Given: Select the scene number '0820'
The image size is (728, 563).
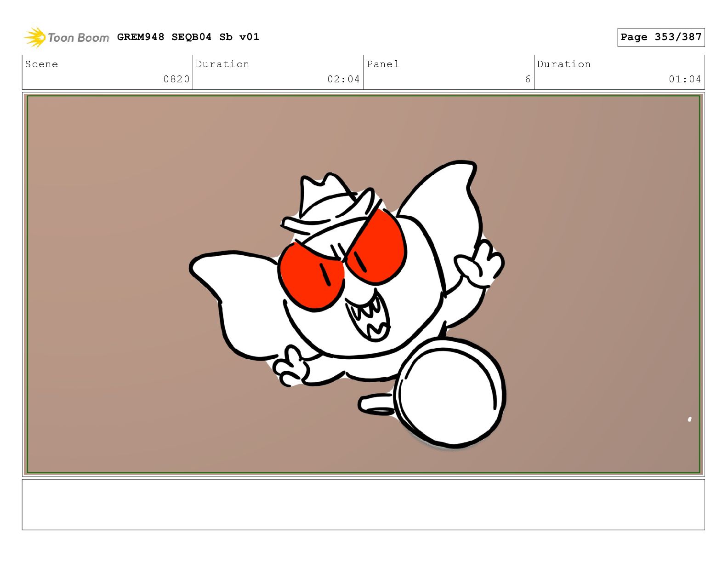Looking at the screenshot, I should (176, 79).
